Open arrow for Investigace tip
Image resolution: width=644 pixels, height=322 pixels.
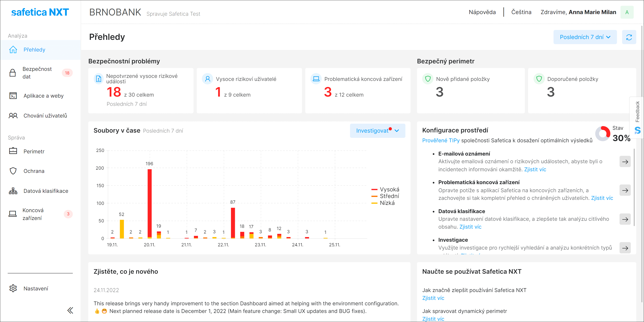tap(625, 248)
